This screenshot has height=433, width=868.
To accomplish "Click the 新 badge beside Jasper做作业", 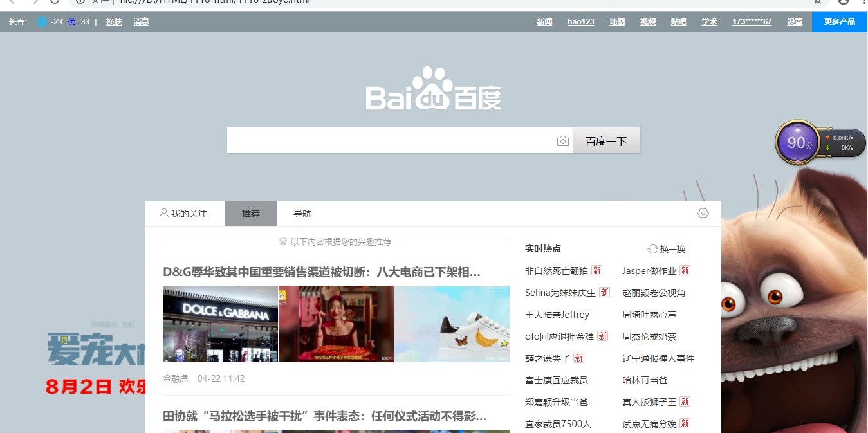I will pyautogui.click(x=685, y=270).
